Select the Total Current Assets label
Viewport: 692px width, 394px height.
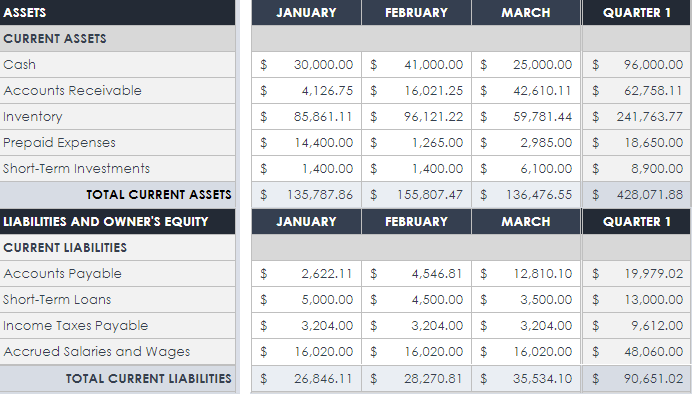point(159,195)
